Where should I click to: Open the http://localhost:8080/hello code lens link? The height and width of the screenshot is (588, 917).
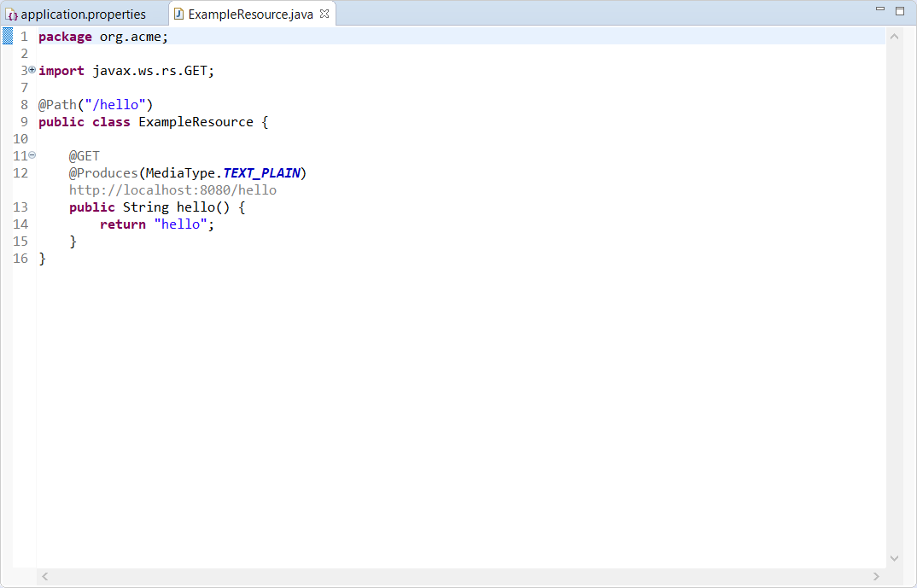tap(172, 190)
